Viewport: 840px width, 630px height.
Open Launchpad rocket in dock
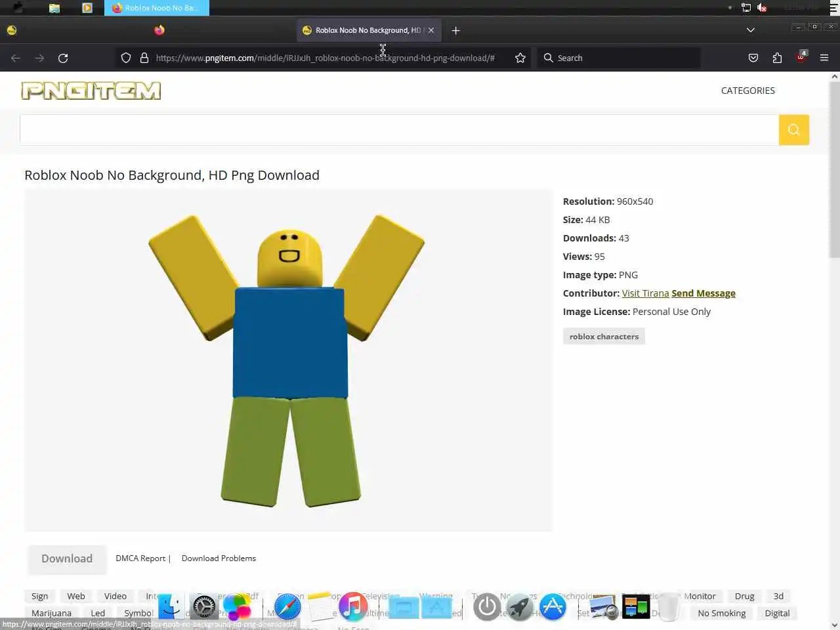coord(520,607)
